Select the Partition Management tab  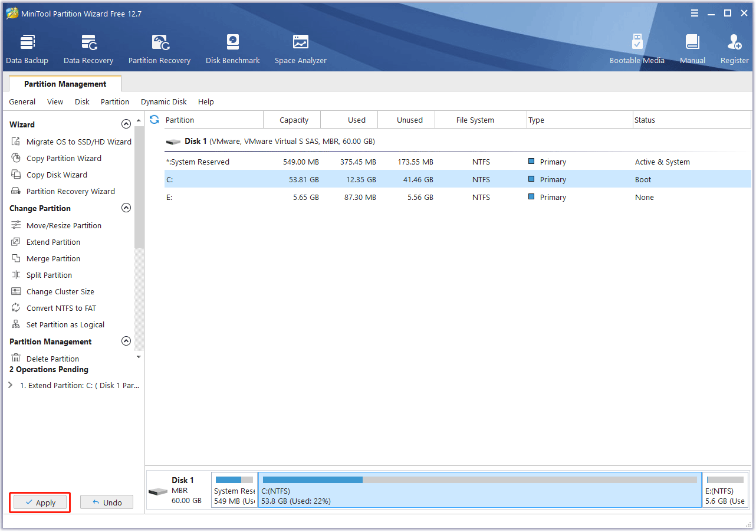click(65, 84)
